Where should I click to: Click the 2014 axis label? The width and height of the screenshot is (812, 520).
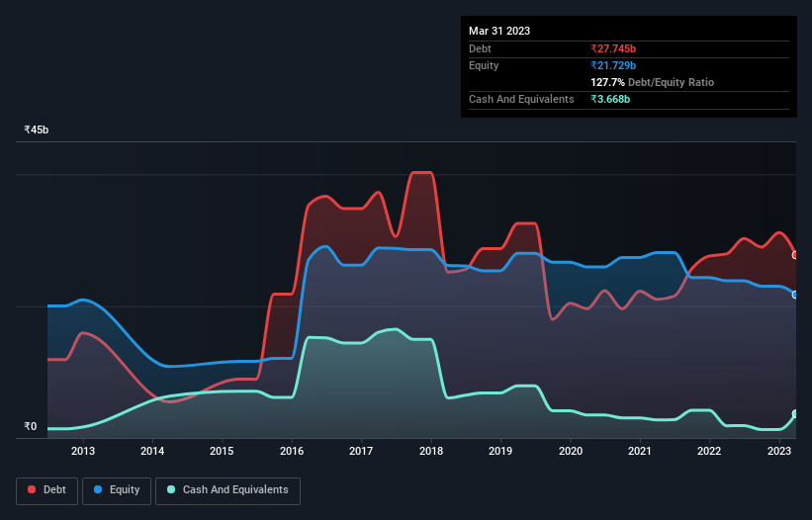coord(152,451)
